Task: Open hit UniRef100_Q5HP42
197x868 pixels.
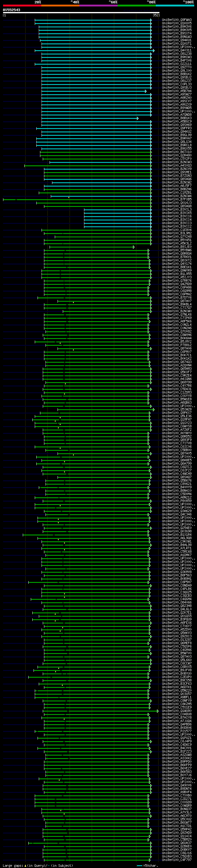Action: [177, 829]
